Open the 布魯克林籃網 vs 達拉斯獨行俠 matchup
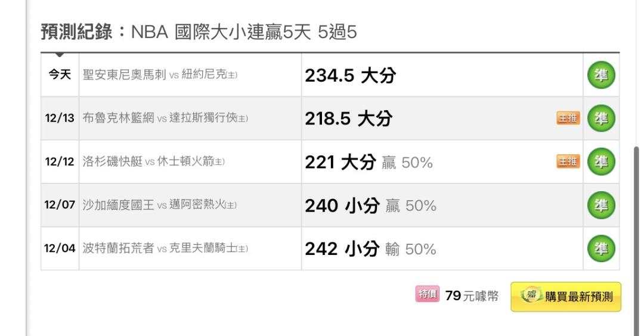 click(x=164, y=119)
